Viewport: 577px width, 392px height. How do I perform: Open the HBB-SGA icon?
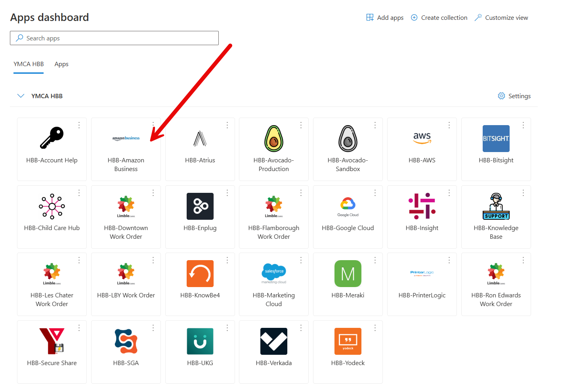(126, 341)
